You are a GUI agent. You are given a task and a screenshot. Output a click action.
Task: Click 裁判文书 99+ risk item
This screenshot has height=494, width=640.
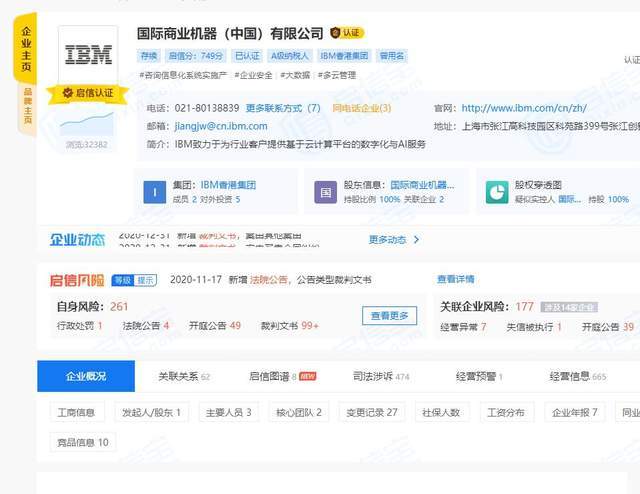tap(290, 326)
